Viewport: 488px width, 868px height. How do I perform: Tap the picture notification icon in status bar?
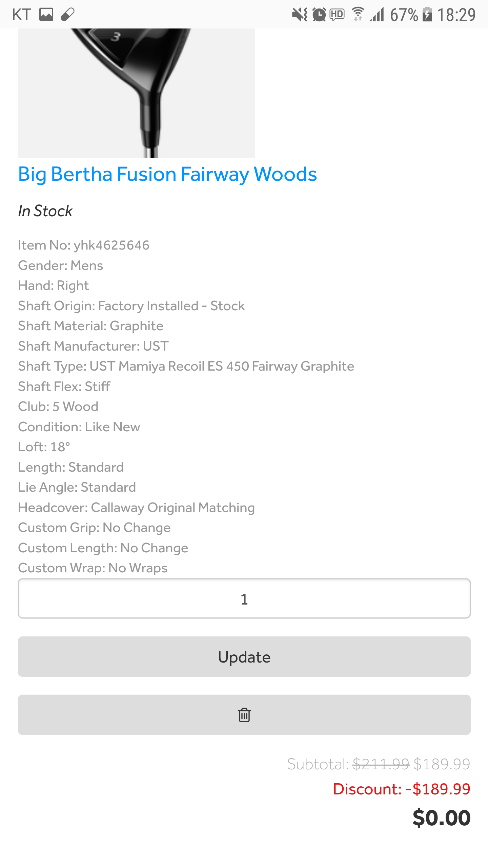pyautogui.click(x=46, y=15)
